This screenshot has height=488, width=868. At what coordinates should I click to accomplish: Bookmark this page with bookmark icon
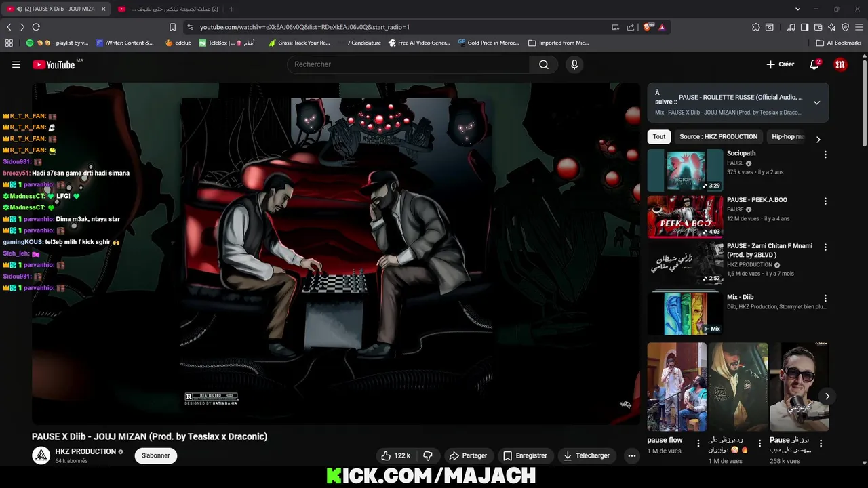click(x=172, y=27)
